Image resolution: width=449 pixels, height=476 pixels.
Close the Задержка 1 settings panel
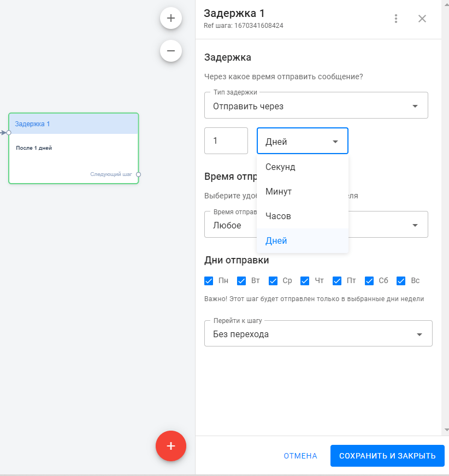[422, 19]
